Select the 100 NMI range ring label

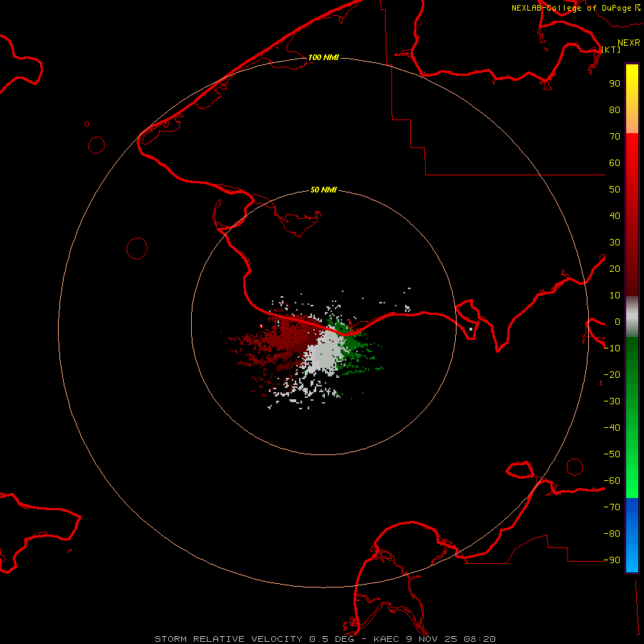(323, 57)
